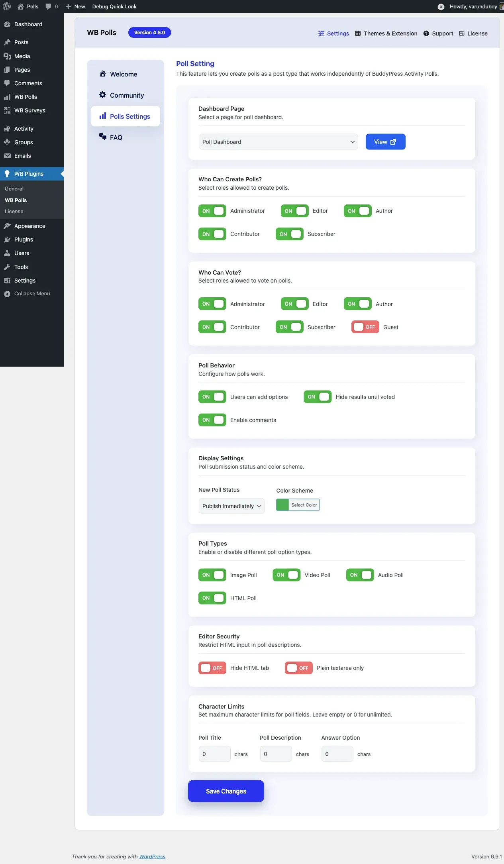Toggle Administrator under Who Can Create Polls
Screen dimensions: 504x864
click(x=212, y=211)
